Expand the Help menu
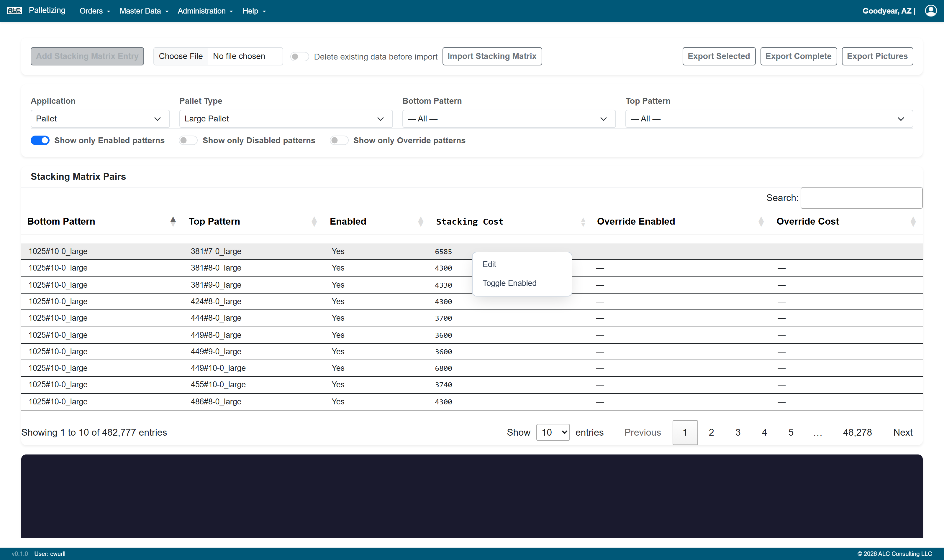944x560 pixels. coord(254,11)
